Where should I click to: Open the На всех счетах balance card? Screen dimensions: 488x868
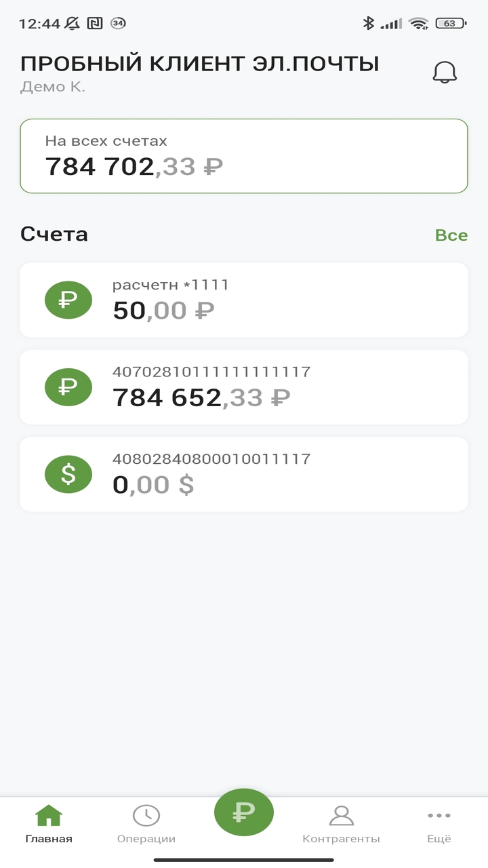click(x=244, y=156)
